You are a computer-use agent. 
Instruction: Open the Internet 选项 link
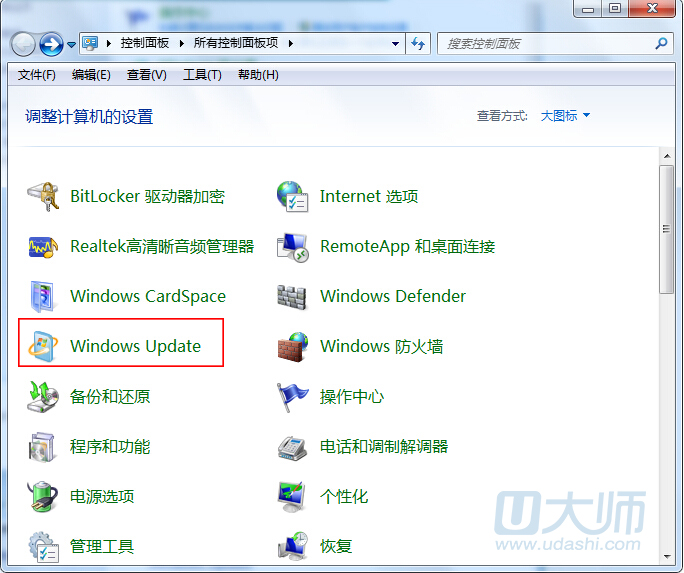coord(369,197)
